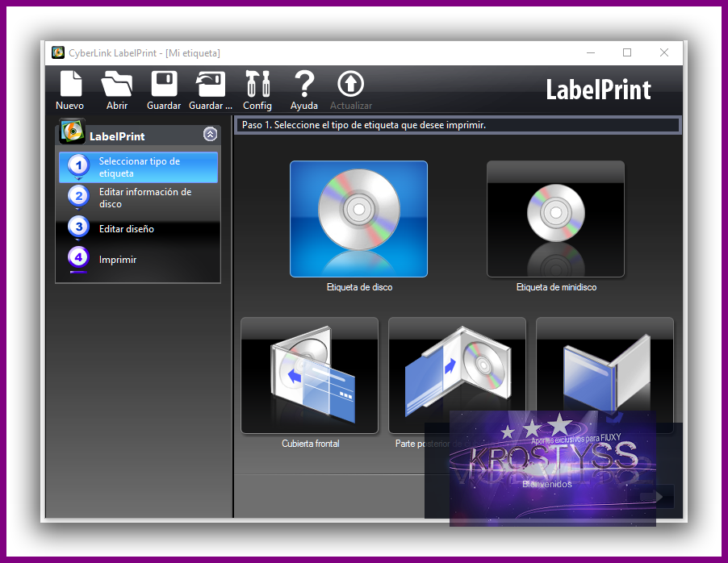Go to step 2 Editar información de disco

pos(138,198)
